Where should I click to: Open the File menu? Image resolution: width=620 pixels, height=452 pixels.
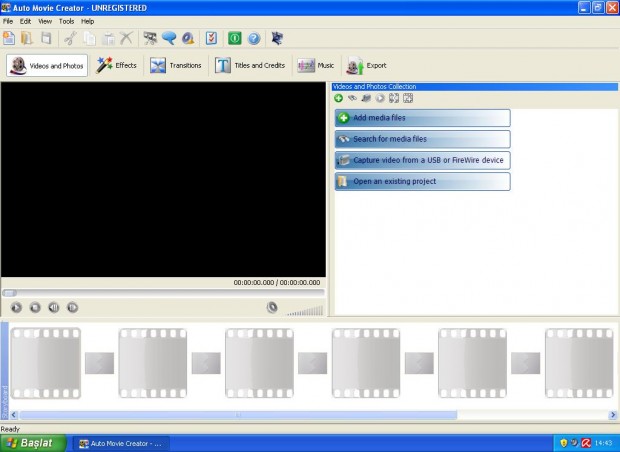8,21
